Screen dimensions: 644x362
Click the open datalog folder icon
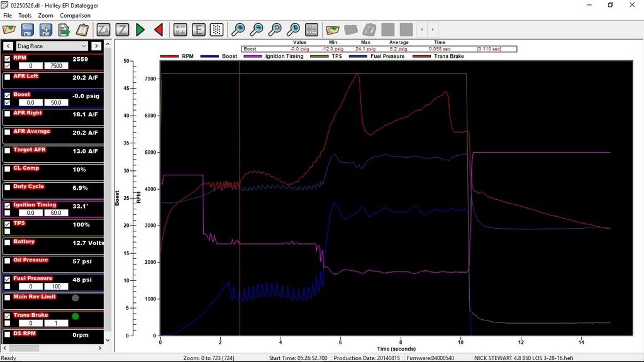[x=9, y=30]
